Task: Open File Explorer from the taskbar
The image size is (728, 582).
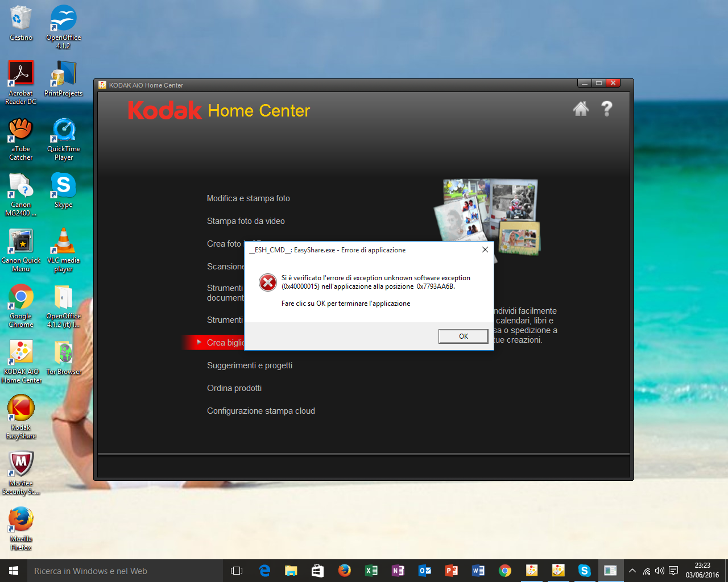Action: tap(291, 571)
